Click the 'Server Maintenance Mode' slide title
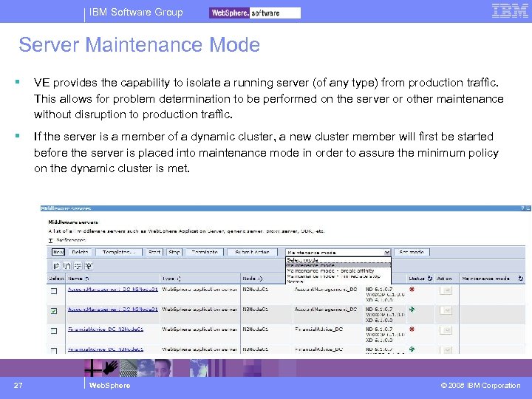 tap(140, 45)
